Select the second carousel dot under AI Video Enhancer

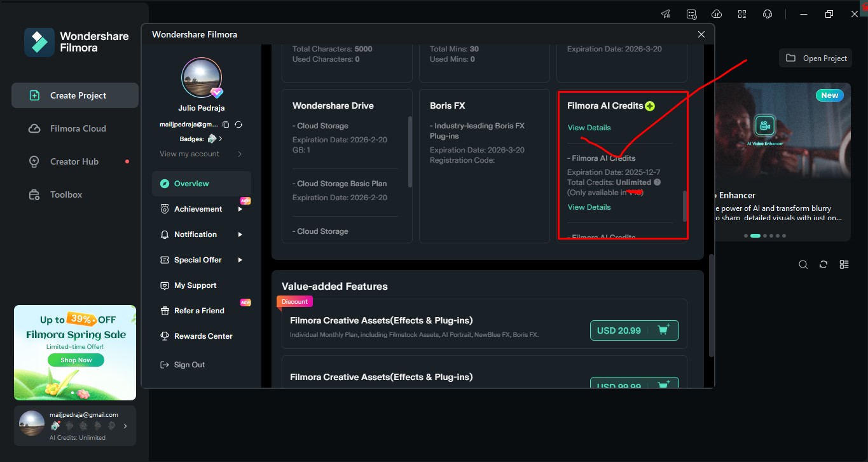click(755, 235)
